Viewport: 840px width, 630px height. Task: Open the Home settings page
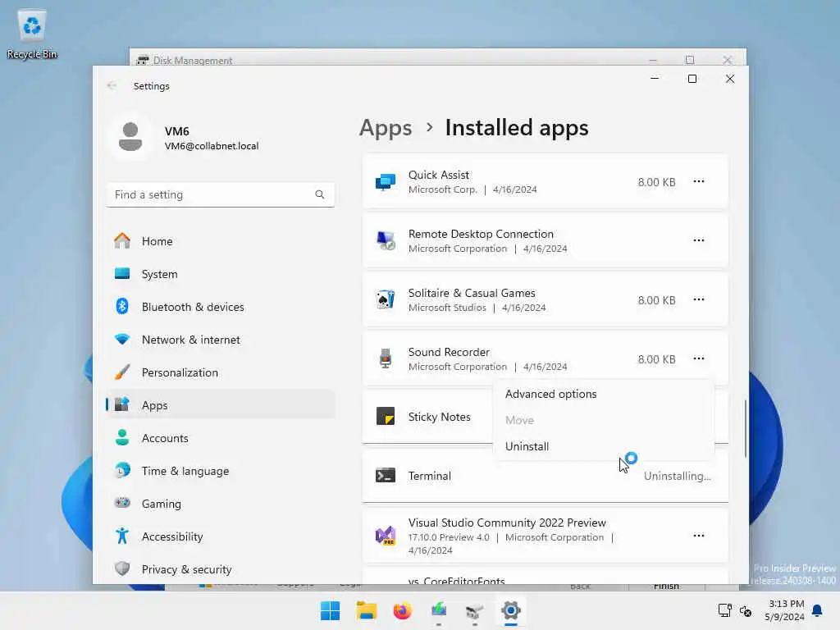point(221,242)
